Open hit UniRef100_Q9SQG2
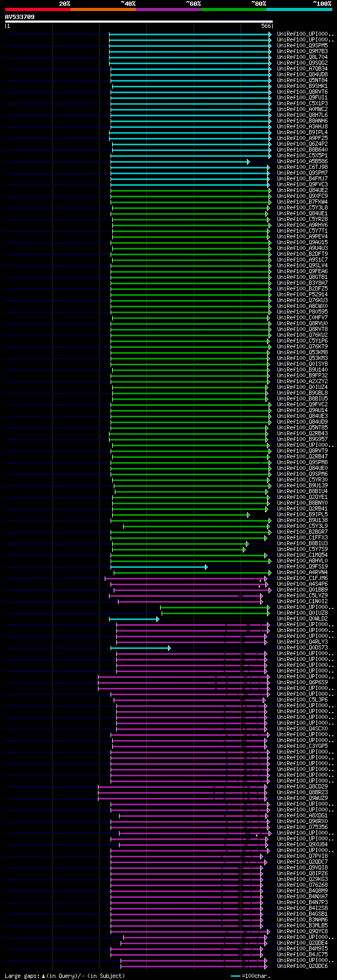This screenshot has width=337, height=980. click(302, 63)
